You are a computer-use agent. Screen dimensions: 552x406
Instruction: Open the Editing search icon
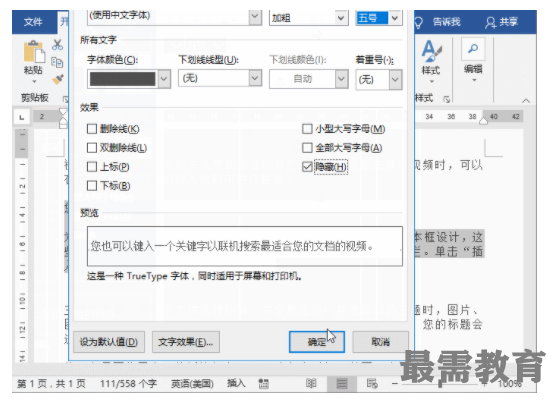click(x=473, y=49)
